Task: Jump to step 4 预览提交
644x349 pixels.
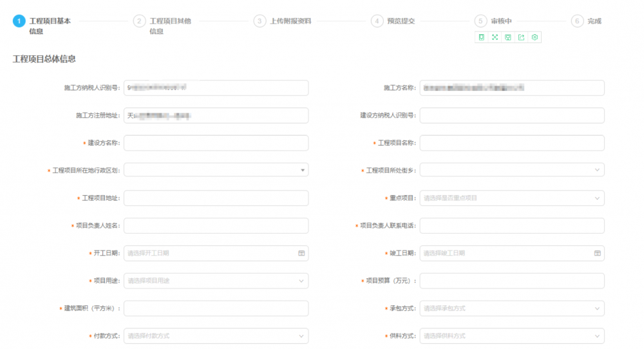Action: point(377,21)
